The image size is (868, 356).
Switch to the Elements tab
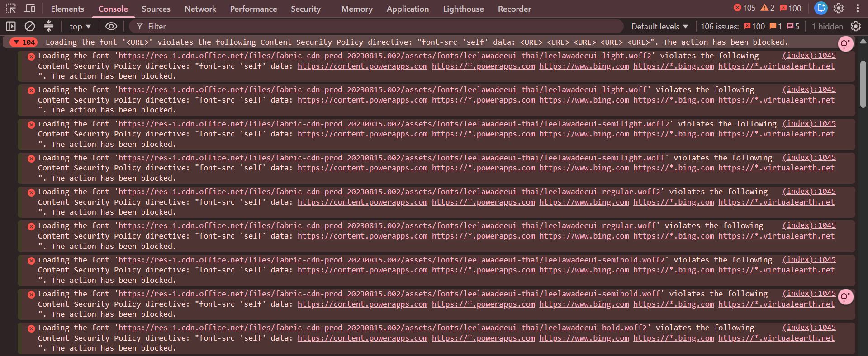(x=67, y=9)
